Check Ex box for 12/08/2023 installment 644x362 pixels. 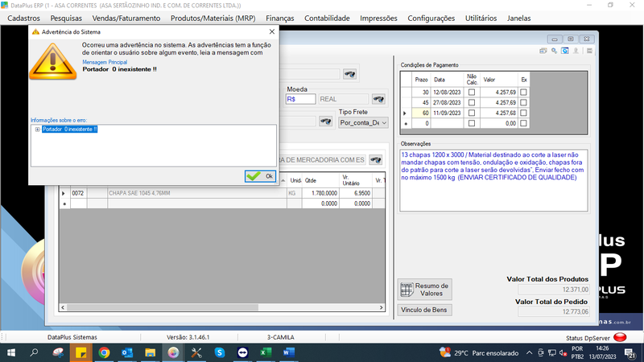click(523, 93)
